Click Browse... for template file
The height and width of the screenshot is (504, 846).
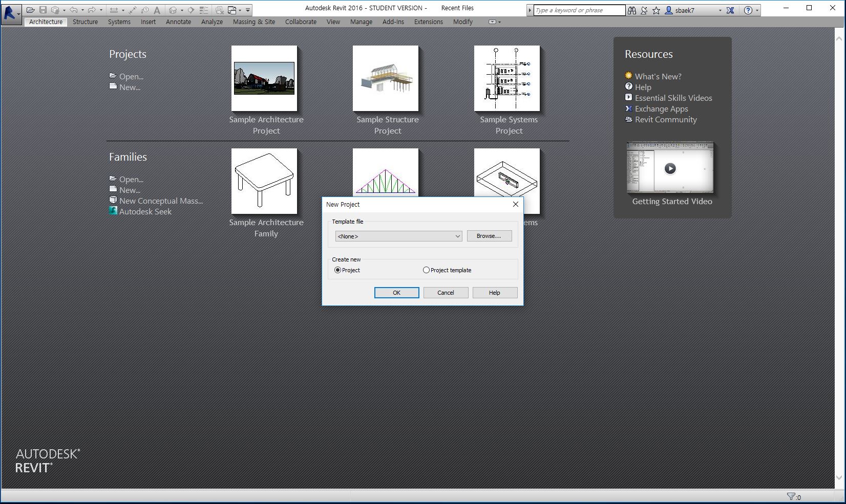[x=489, y=236]
